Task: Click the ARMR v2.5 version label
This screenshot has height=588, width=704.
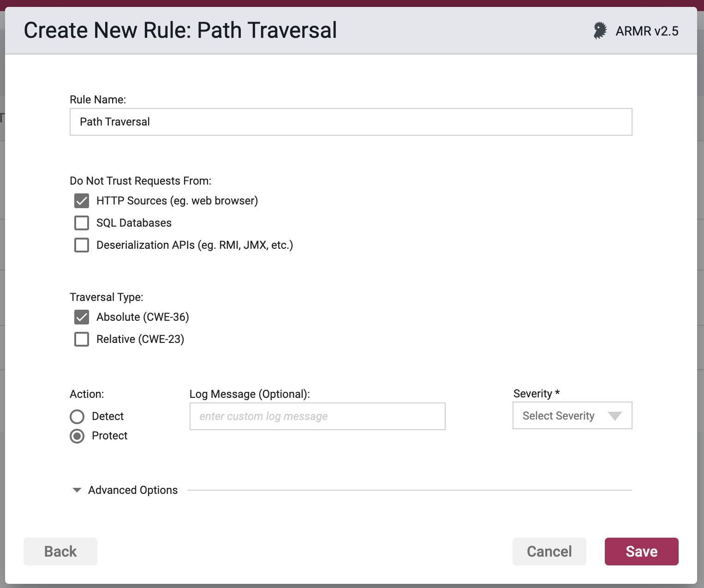Action: 647,31
